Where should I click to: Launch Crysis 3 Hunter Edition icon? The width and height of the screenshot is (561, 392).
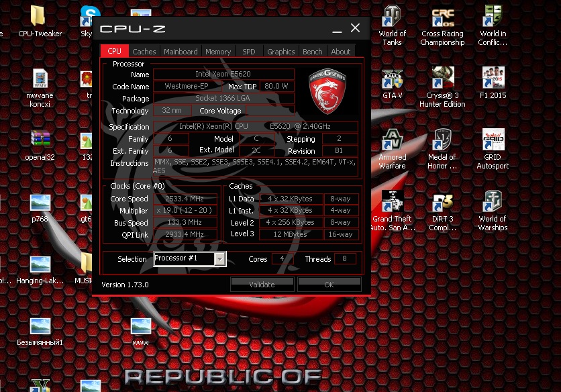click(442, 79)
